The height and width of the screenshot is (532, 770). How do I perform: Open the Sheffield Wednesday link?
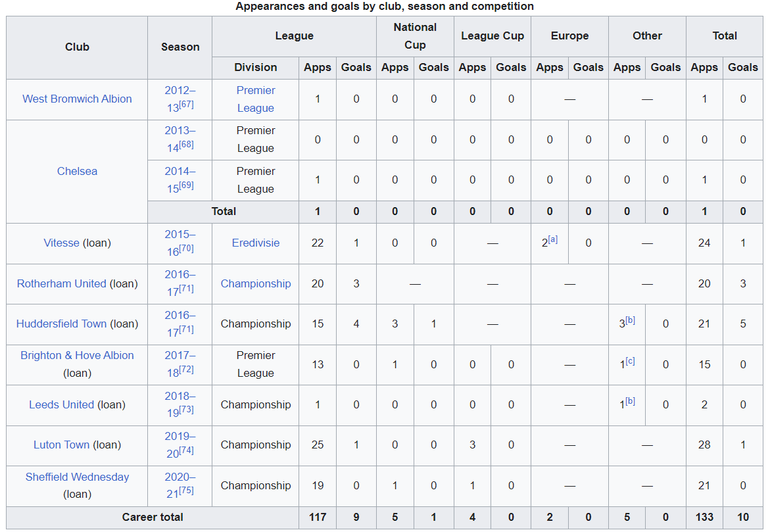[x=77, y=477]
